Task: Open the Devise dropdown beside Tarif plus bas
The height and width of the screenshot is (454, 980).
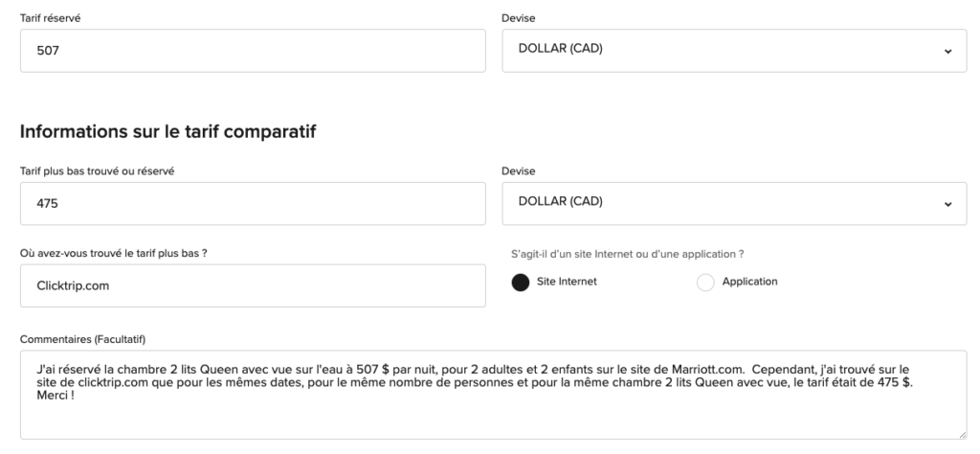Action: point(727,204)
